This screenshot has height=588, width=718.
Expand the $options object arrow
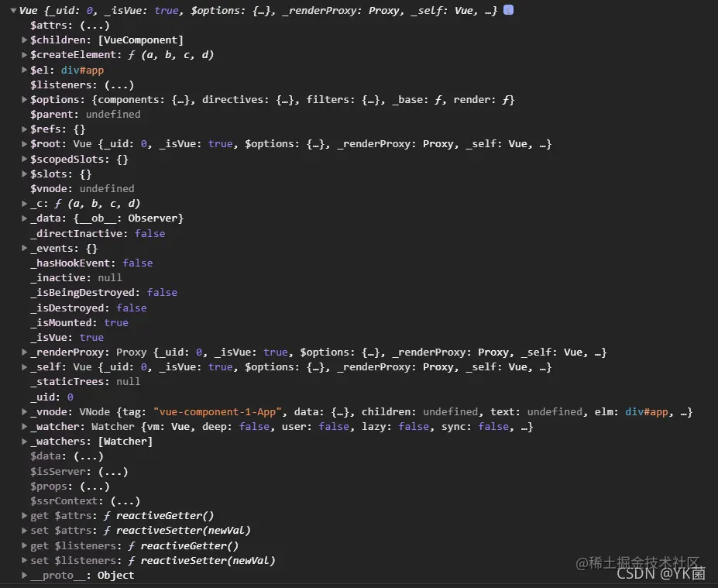click(x=24, y=99)
